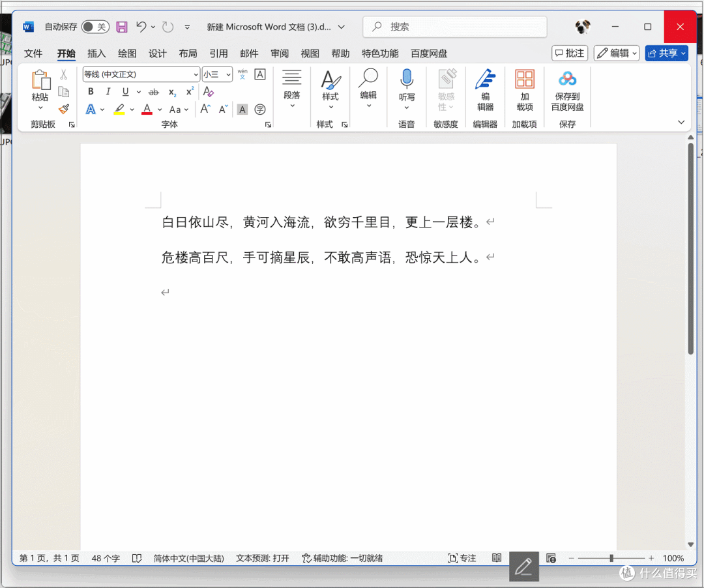The width and height of the screenshot is (704, 588).
Task: Click the zoom out minus button
Action: coord(572,558)
